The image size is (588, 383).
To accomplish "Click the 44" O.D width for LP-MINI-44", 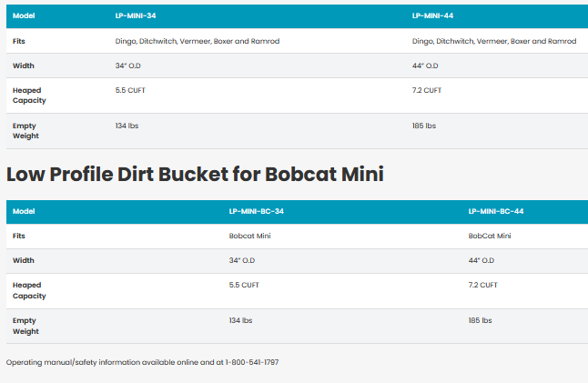I will pos(425,66).
